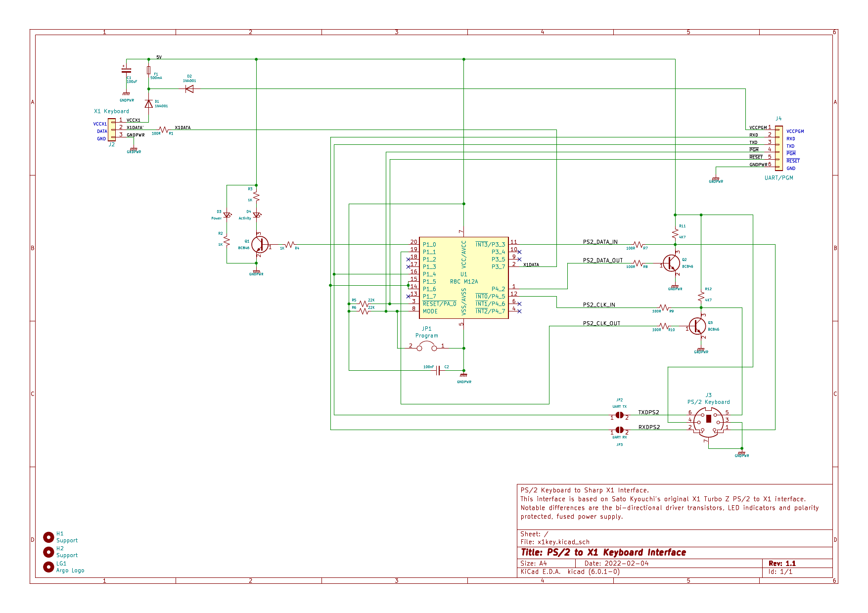
Task: Select the JP3 UART RX solder jumper
Action: [x=619, y=430]
